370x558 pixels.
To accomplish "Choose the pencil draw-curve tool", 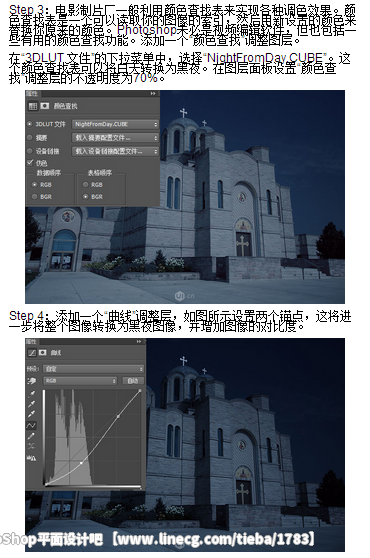I will 32,436.
